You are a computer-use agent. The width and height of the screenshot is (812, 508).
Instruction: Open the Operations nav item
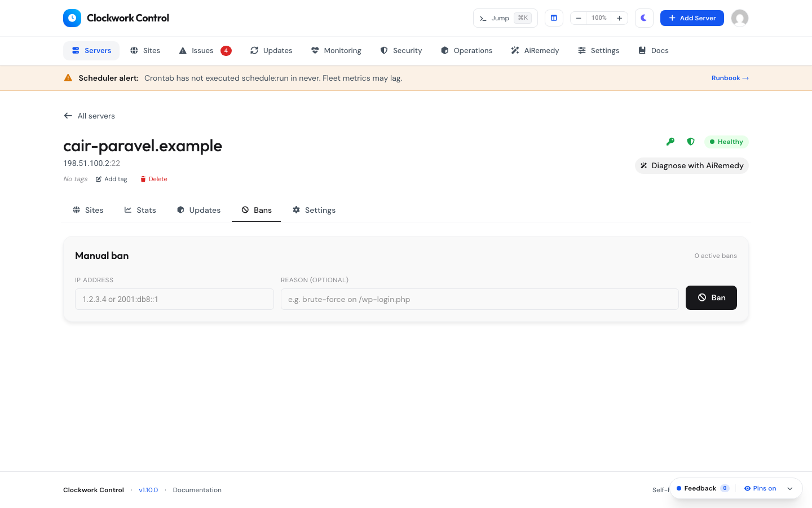point(466,51)
